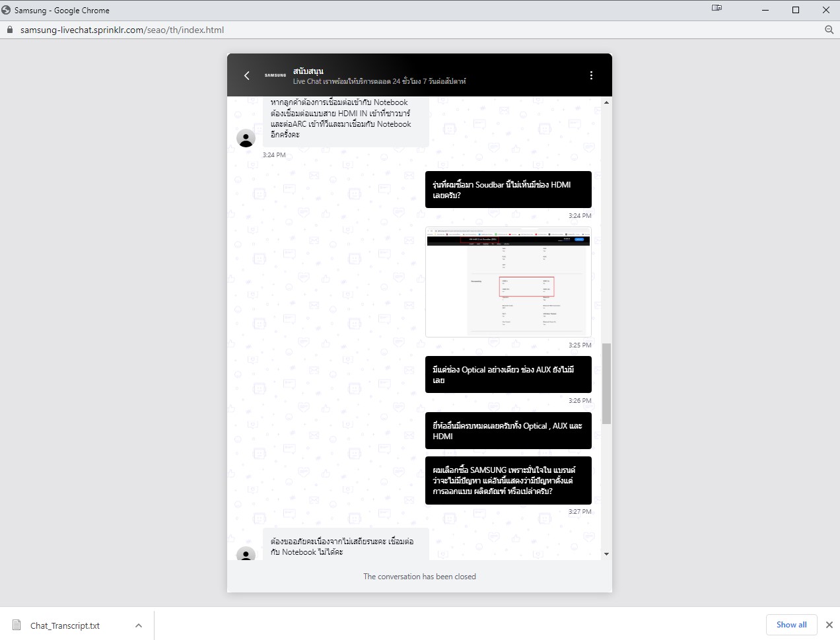The height and width of the screenshot is (640, 840).
Task: Click the agent avatar beside the 3:24 PM message
Action: coord(246,138)
